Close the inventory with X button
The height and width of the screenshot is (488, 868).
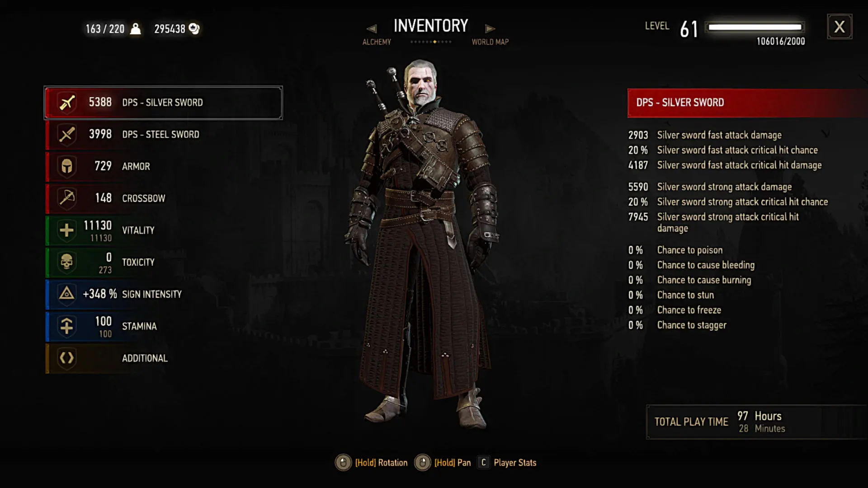(x=840, y=27)
